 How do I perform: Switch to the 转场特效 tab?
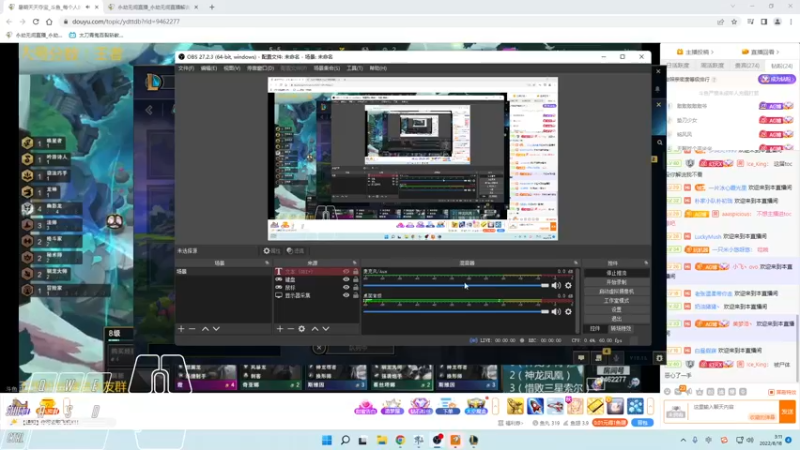(620, 329)
